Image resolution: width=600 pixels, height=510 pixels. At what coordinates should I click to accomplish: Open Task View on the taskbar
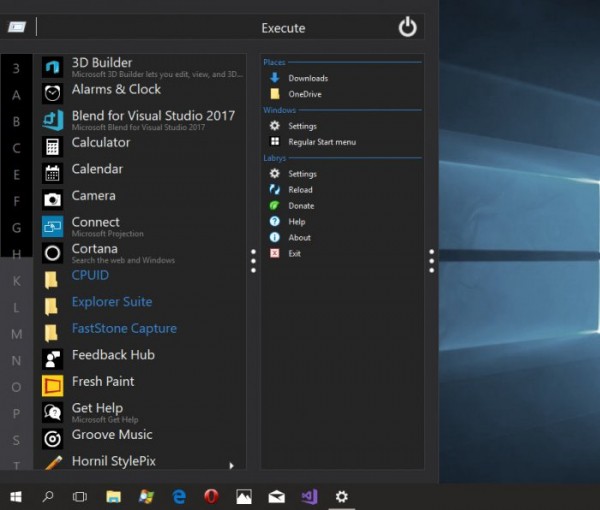(x=80, y=497)
